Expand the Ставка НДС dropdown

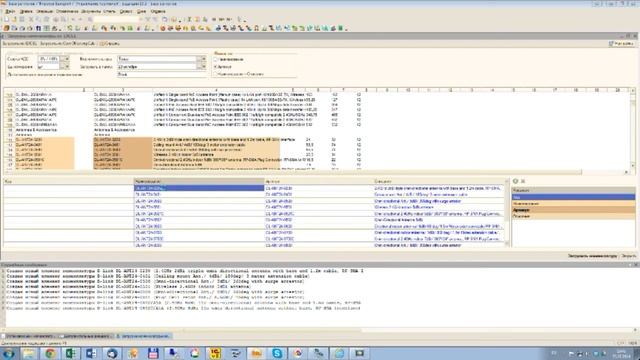click(x=67, y=59)
